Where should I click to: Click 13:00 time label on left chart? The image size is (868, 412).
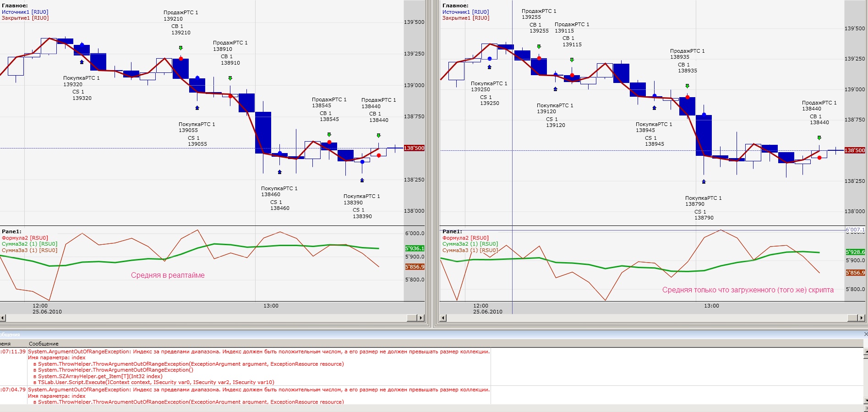[271, 306]
